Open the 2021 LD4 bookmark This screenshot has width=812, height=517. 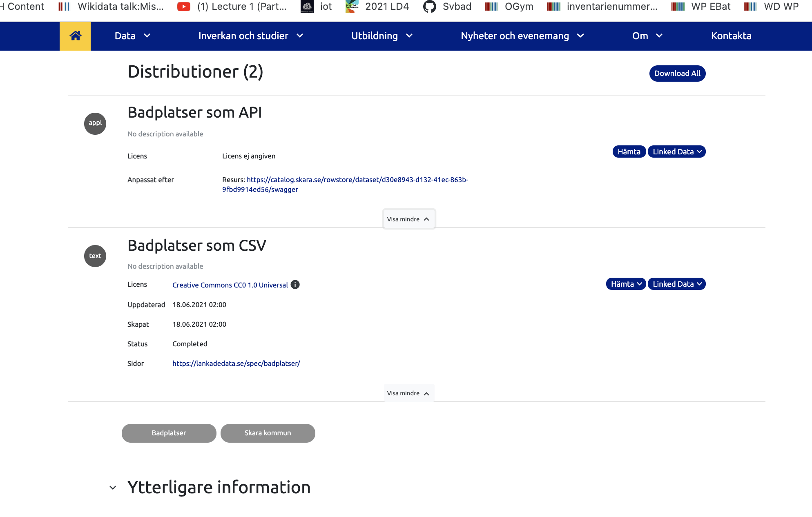377,7
